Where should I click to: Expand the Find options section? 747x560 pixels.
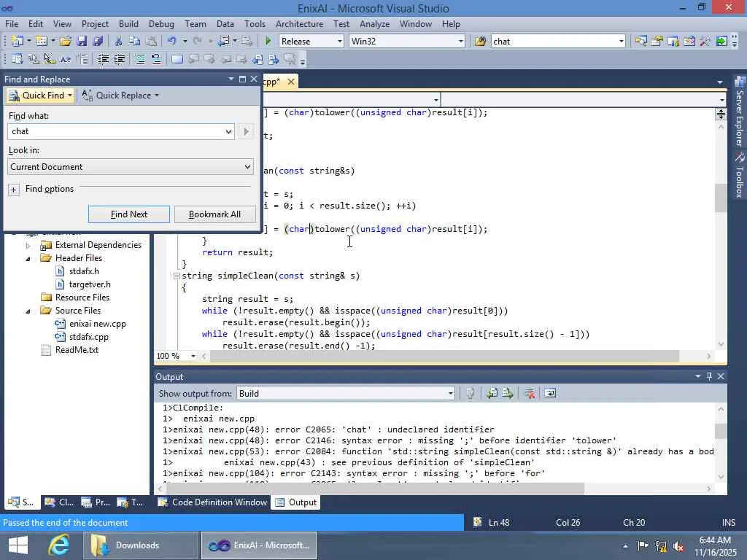click(x=14, y=190)
